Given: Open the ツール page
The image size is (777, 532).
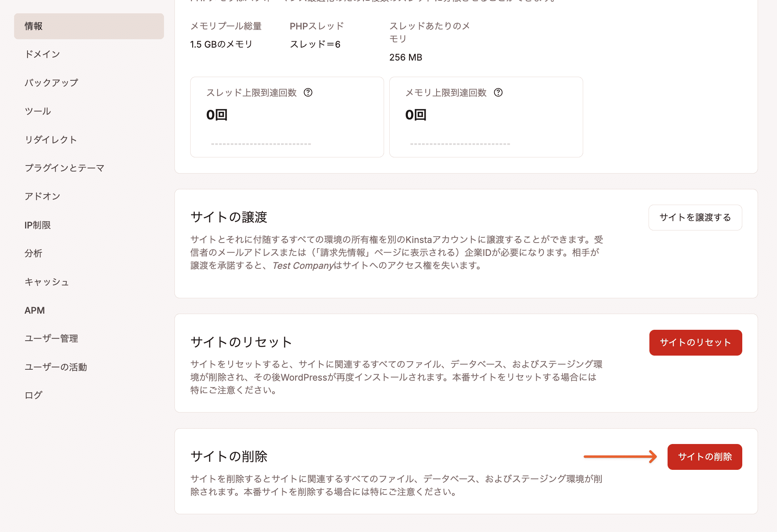Looking at the screenshot, I should (x=37, y=111).
